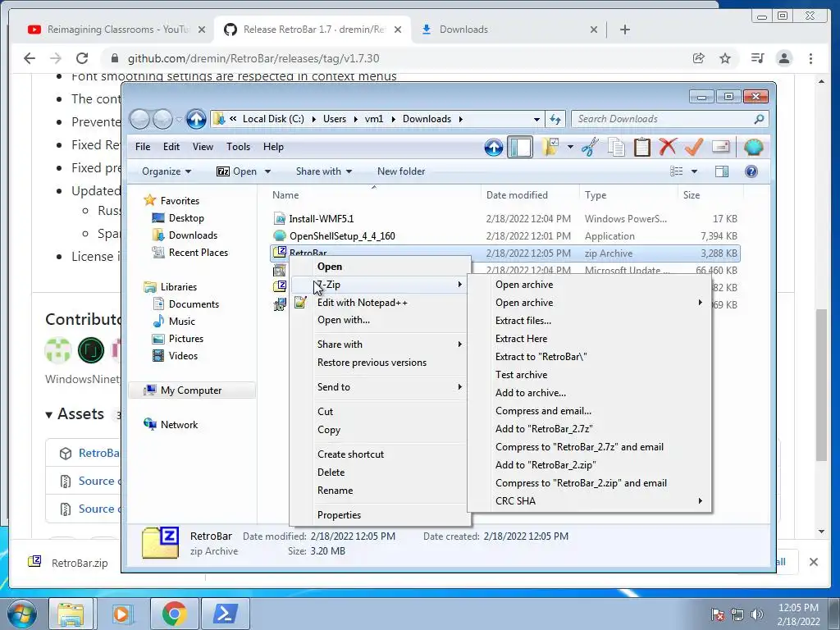Image resolution: width=840 pixels, height=630 pixels.
Task: Click Chrome reload page icon
Action: 82,58
